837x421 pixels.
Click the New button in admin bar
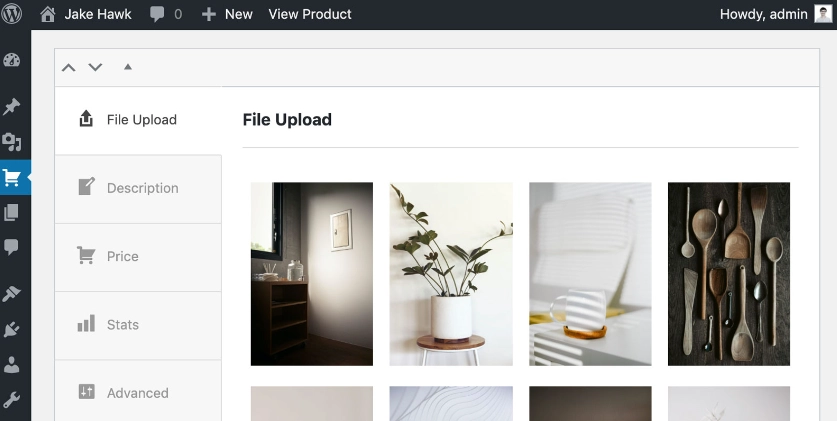[x=227, y=14]
